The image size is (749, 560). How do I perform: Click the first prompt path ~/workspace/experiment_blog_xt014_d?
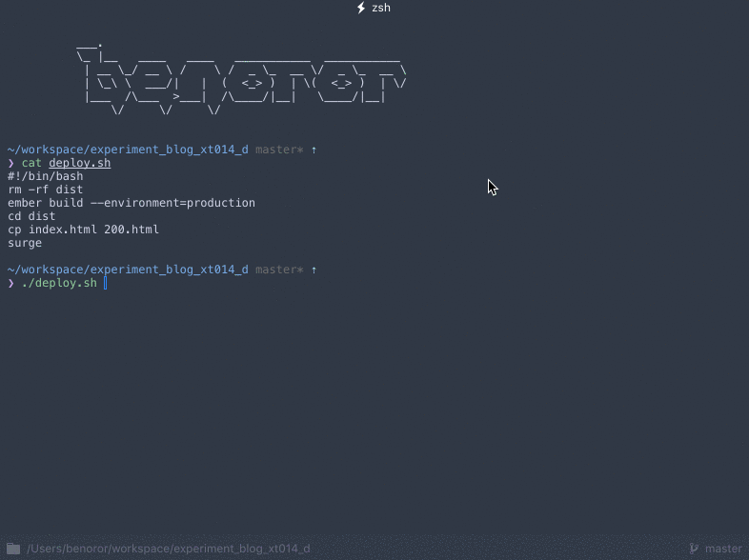click(x=128, y=150)
